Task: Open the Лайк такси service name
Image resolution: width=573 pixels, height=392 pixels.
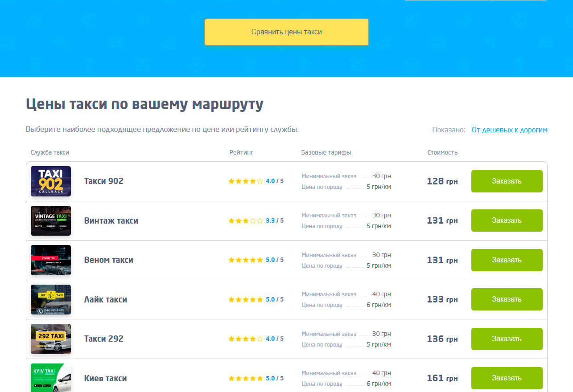Action: pos(106,299)
